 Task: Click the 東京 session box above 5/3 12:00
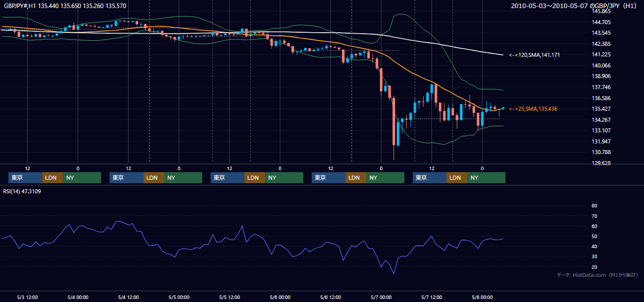point(25,178)
